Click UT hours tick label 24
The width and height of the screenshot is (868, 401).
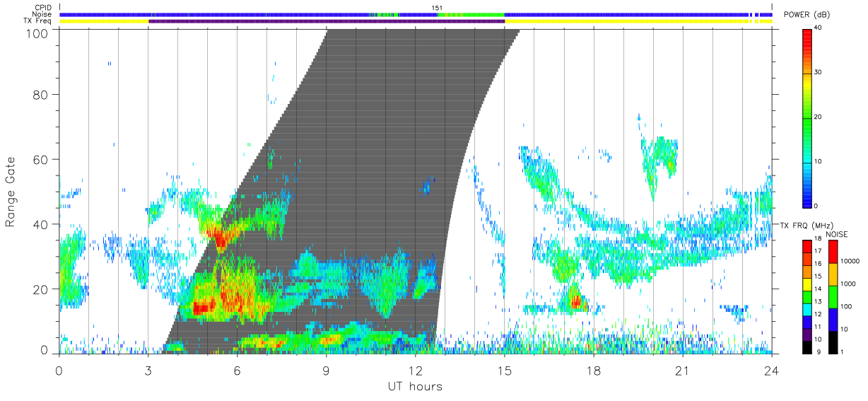(x=772, y=370)
